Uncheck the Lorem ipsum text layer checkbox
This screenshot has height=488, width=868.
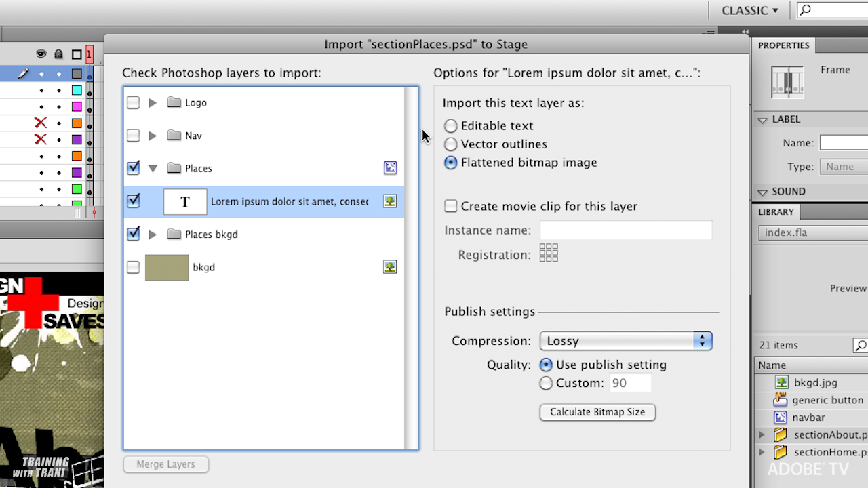[x=133, y=201]
